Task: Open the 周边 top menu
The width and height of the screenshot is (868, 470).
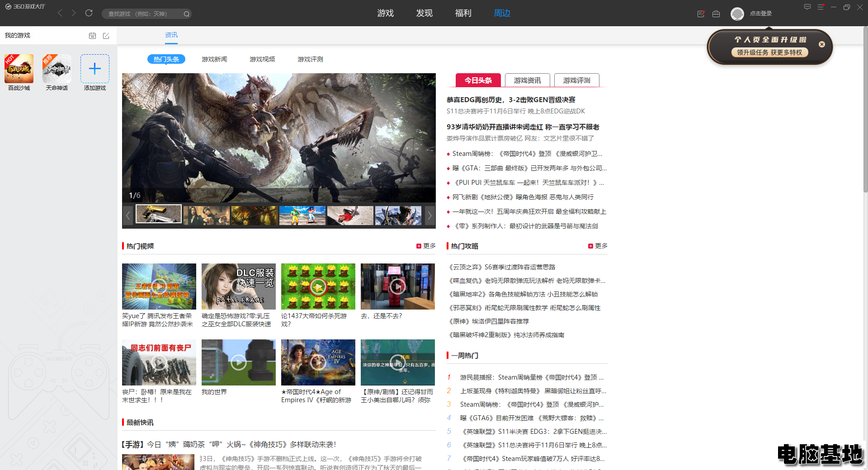Action: [x=502, y=13]
